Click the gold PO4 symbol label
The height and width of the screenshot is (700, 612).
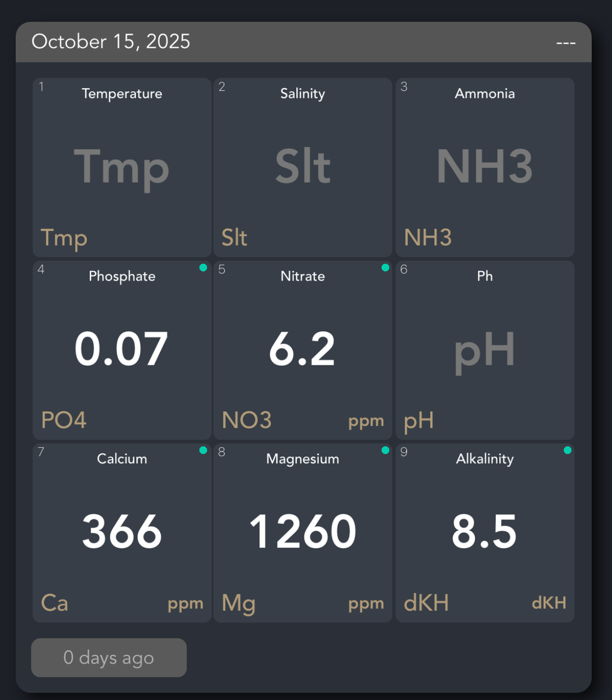point(64,420)
